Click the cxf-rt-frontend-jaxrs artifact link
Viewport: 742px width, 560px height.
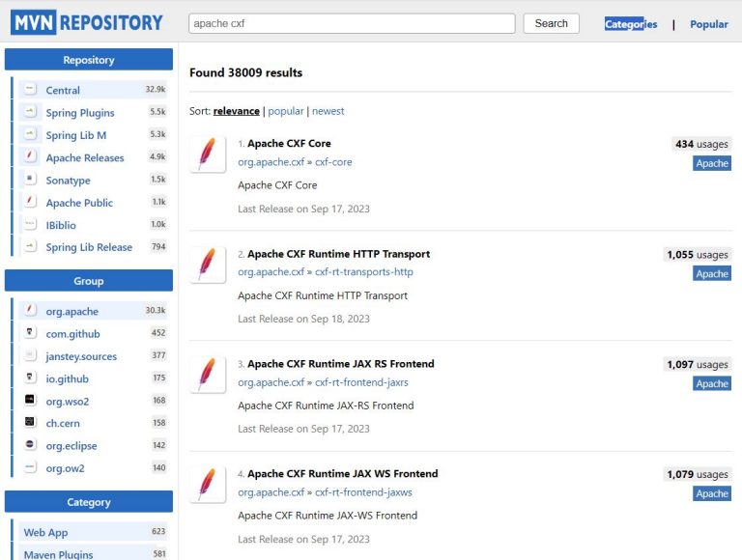pyautogui.click(x=361, y=382)
